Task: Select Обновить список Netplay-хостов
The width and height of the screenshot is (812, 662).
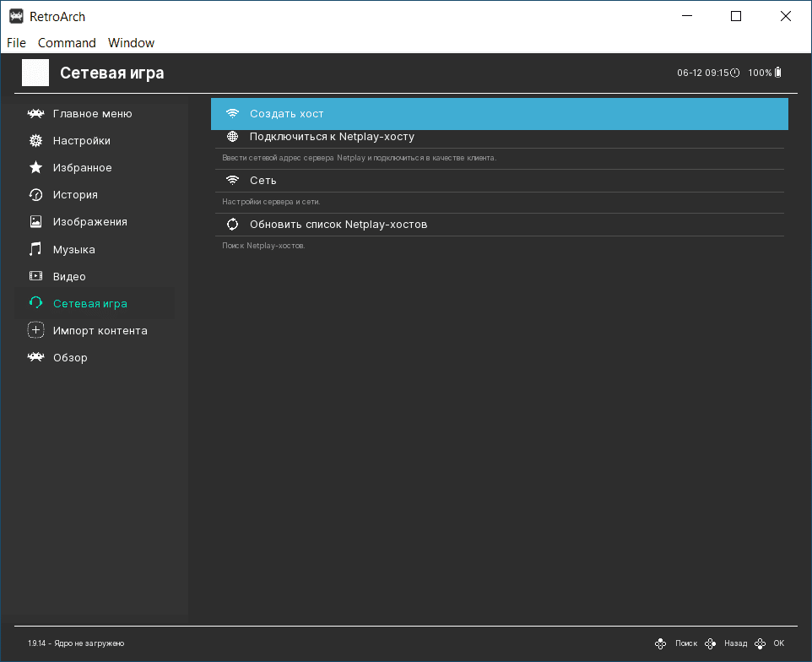Action: pos(499,225)
